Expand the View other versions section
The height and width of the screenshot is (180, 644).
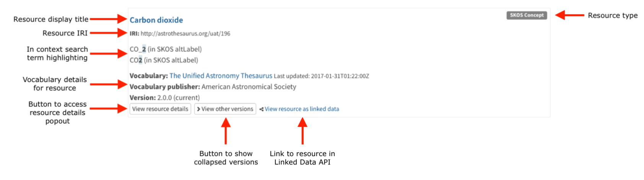(225, 109)
